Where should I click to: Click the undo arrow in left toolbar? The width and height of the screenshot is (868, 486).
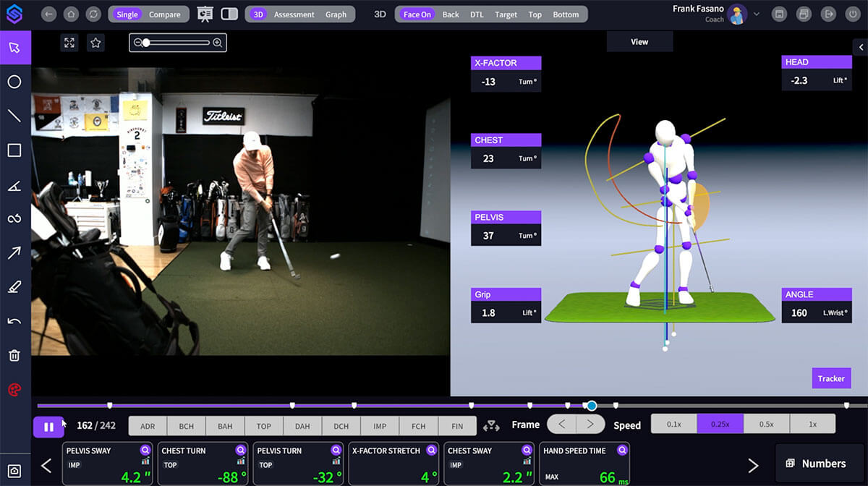click(14, 320)
